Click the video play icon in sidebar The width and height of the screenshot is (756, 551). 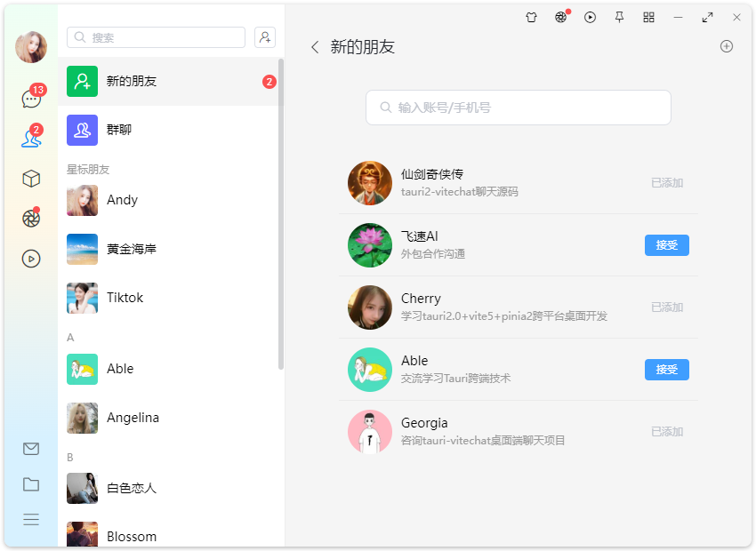[31, 259]
